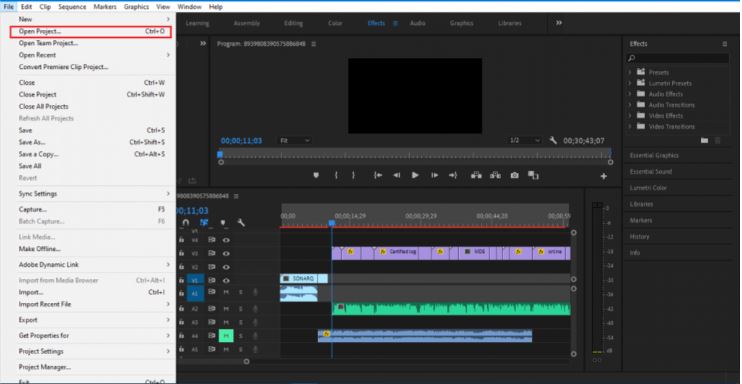
Task: Unmute track A4 with green M button
Action: [226, 336]
